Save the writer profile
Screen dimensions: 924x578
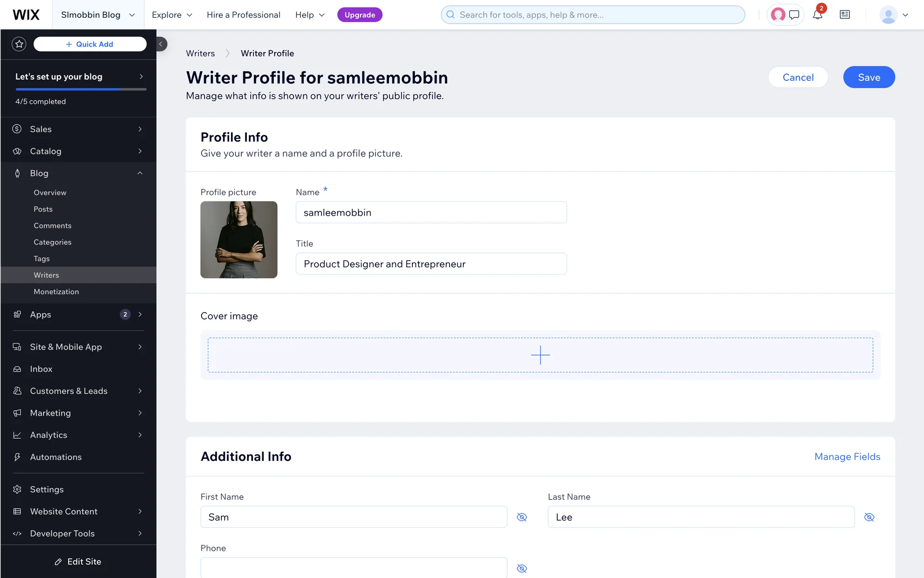coord(869,78)
